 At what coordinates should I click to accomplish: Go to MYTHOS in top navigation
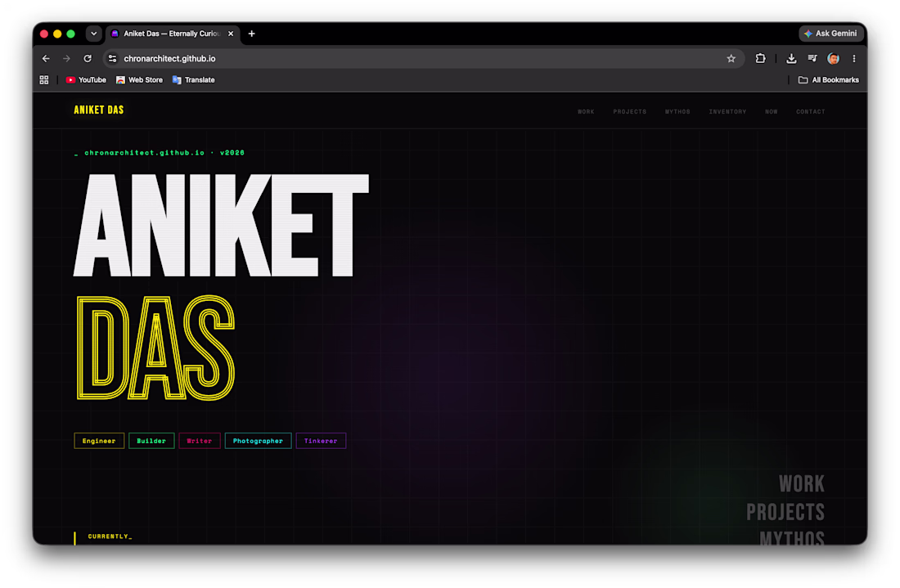coord(677,111)
